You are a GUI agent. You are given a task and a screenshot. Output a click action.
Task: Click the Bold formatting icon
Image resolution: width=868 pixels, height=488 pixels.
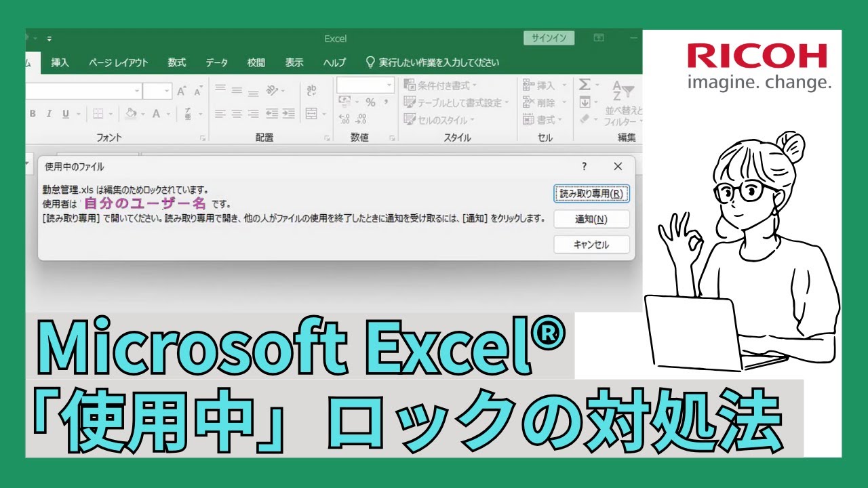[x=32, y=114]
